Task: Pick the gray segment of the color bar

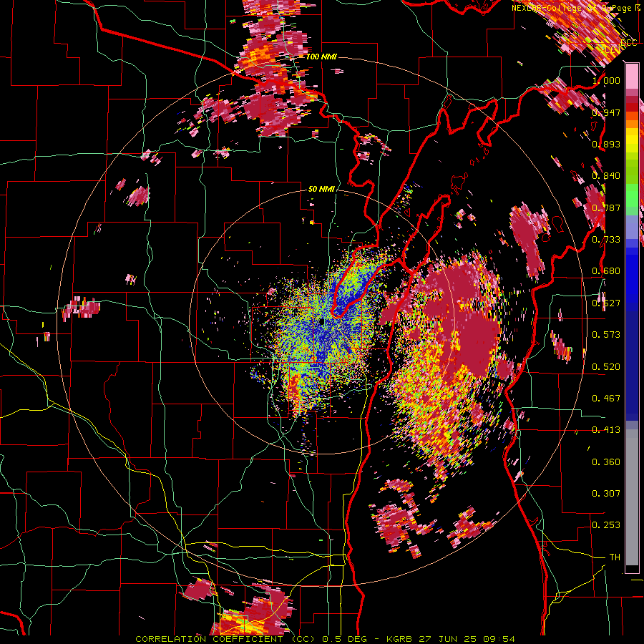Action: 632,497
